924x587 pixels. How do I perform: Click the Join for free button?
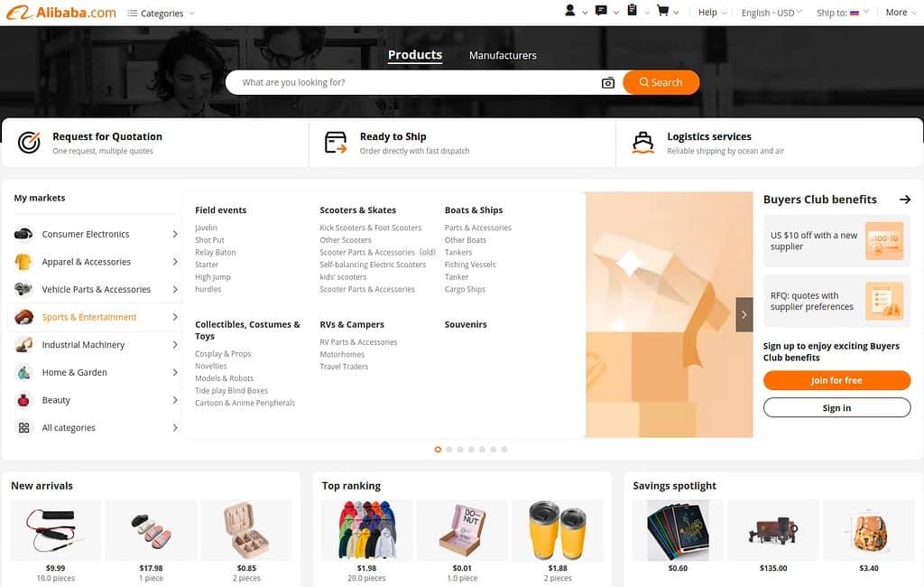(x=836, y=380)
